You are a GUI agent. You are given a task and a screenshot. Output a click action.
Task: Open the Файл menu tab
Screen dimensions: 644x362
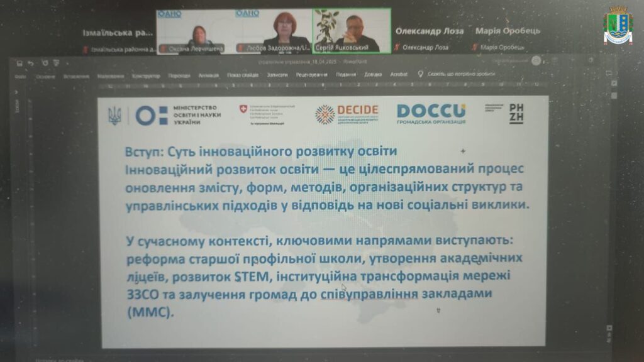click(x=20, y=75)
